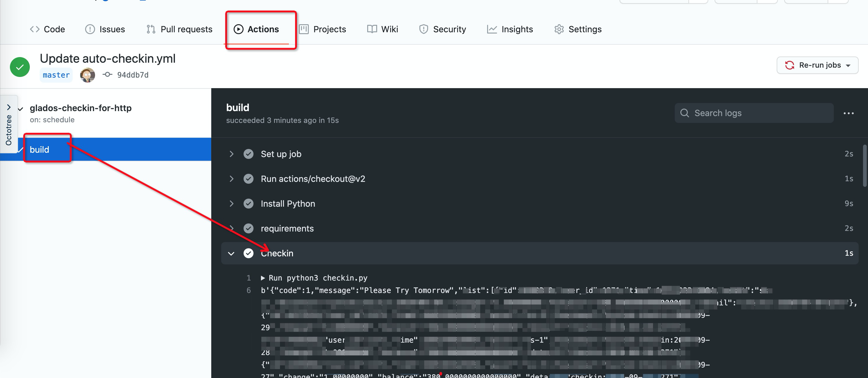Click the Security shield icon
The height and width of the screenshot is (378, 868).
[x=423, y=29]
